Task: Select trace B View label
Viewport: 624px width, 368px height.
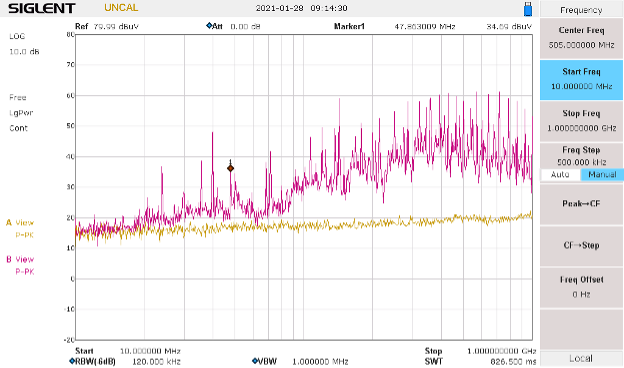Action: click(20, 259)
